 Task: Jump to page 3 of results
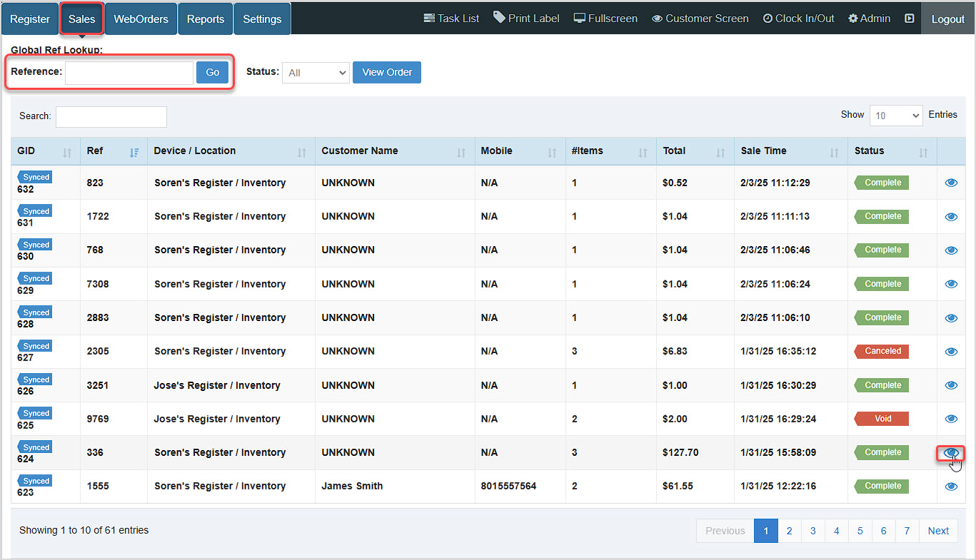[813, 531]
